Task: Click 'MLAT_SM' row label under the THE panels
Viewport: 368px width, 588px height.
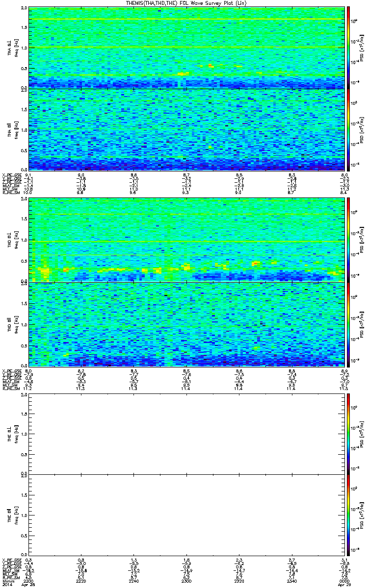Action: 10,571
